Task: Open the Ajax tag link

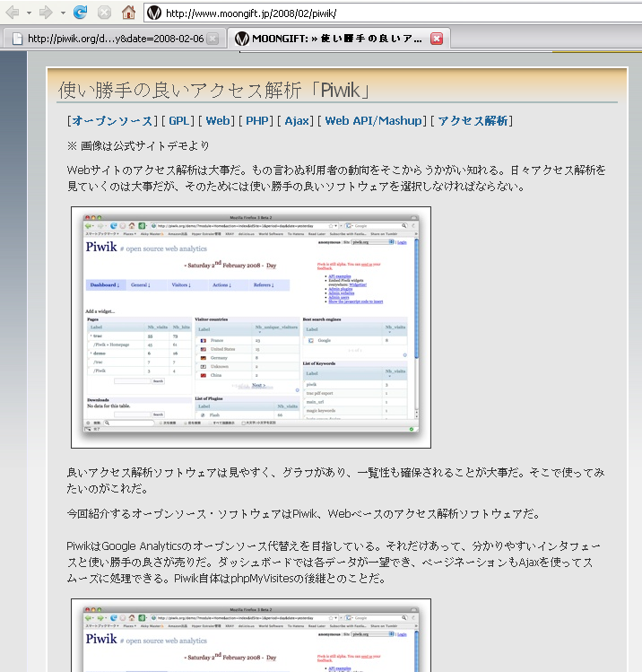Action: coord(297,121)
